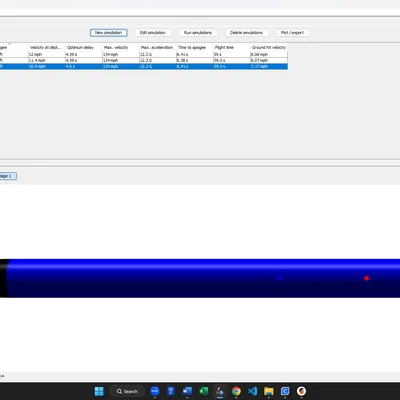Select the blue body tube in rocket view

click(x=203, y=278)
